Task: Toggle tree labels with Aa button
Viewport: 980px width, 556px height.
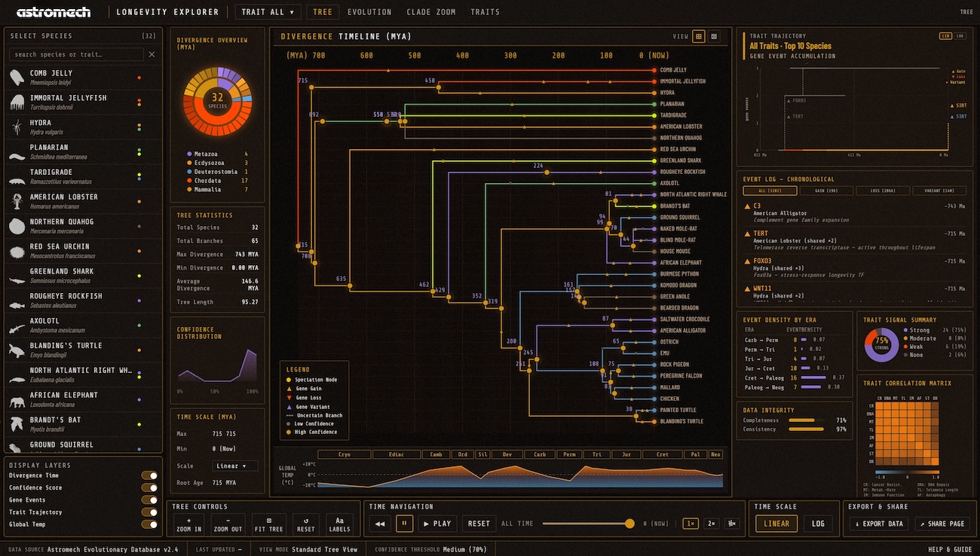Action: point(339,524)
